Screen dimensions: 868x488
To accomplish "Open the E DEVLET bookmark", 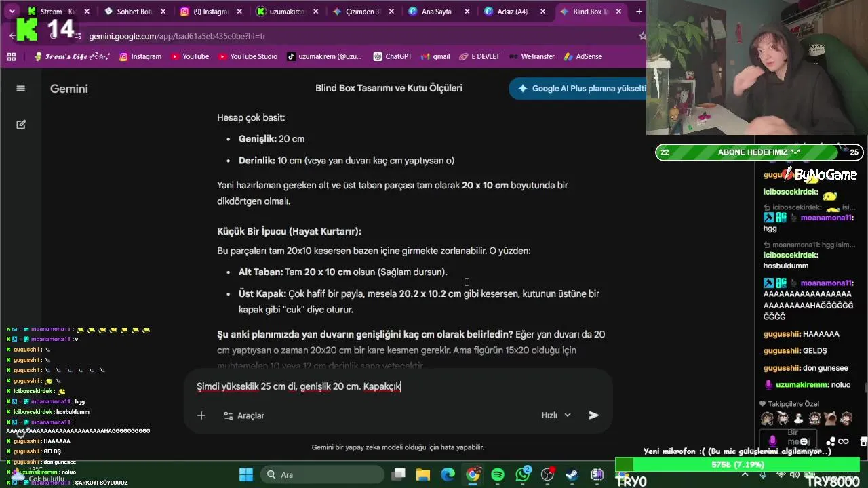I will [479, 57].
